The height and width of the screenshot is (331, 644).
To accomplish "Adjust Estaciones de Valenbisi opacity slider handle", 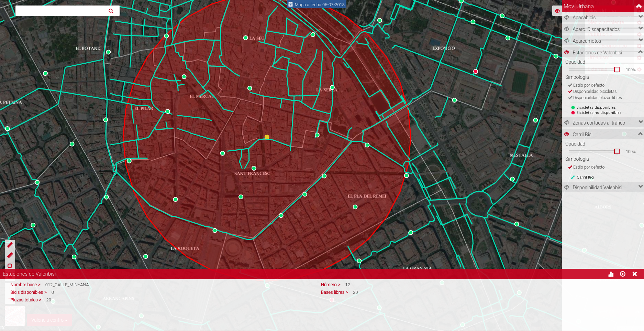I will pos(617,70).
